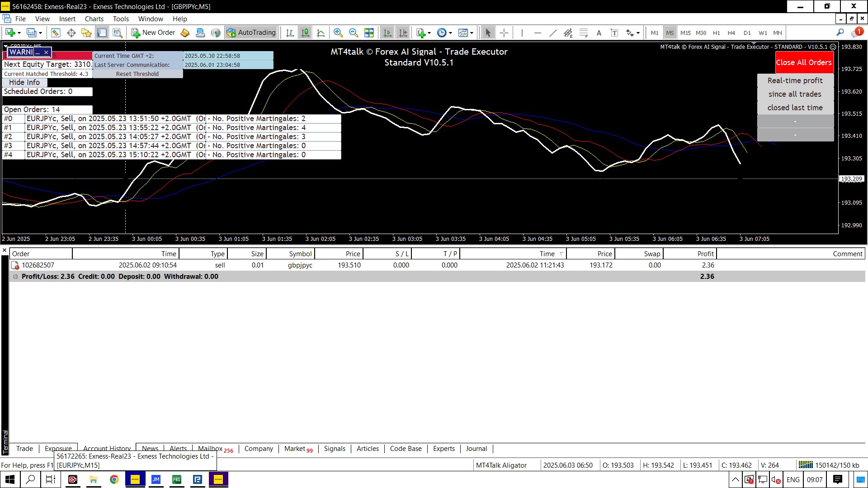Screen dimensions: 868x488
Task: Expand the chart templates dropdown arrow
Action: pyautogui.click(x=472, y=33)
